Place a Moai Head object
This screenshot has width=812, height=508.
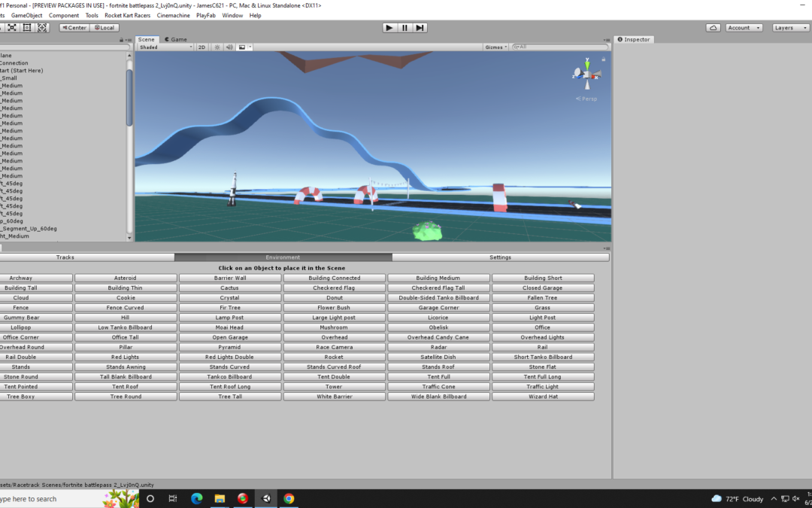click(x=230, y=327)
